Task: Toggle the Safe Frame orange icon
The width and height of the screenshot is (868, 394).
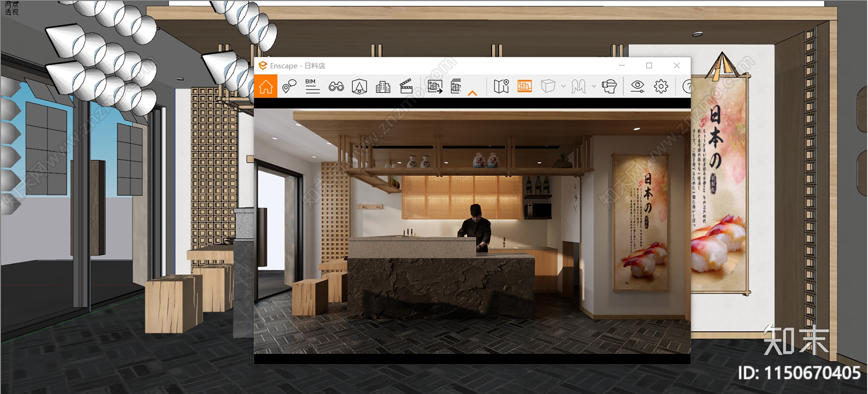Action: [x=525, y=86]
